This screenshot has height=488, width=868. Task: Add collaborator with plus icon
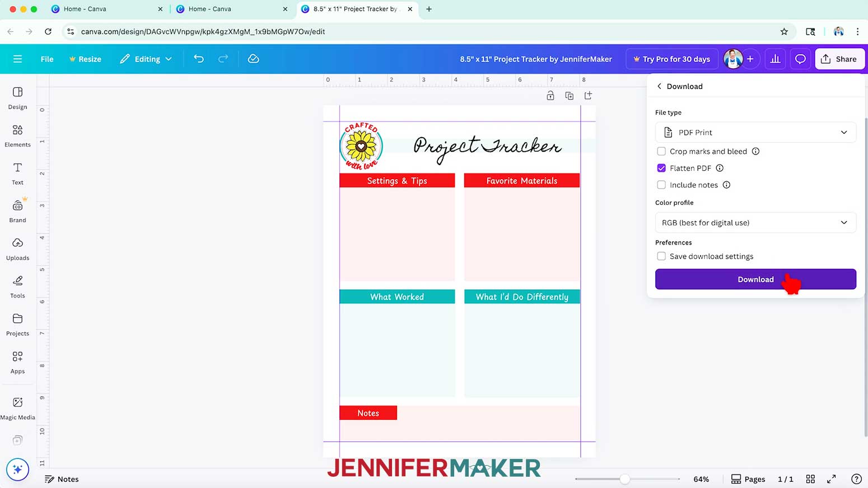tap(750, 59)
